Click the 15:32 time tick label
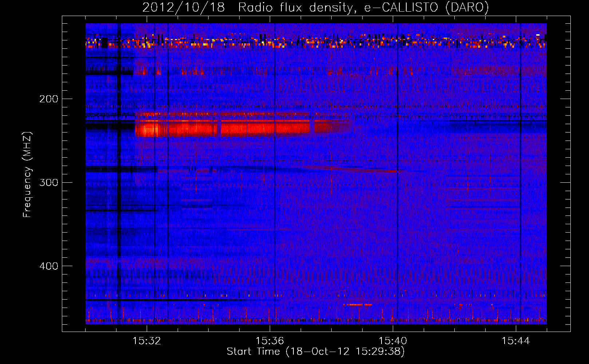 pos(147,341)
